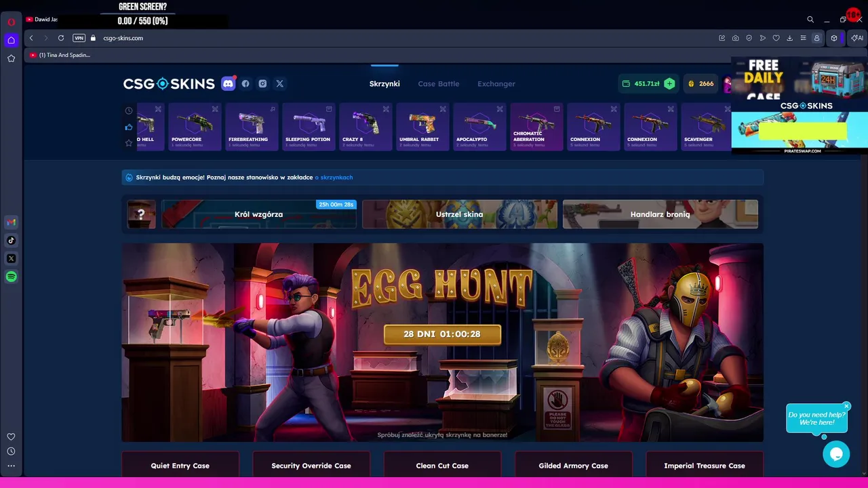868x488 pixels.
Task: Open the Gilded Armory Case
Action: (x=573, y=466)
